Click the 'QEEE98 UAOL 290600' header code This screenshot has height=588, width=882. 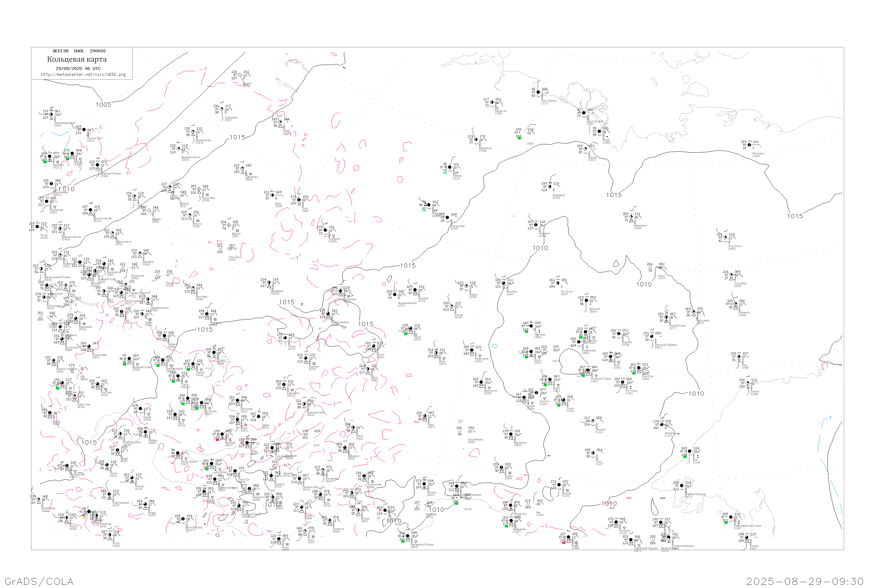79,51
